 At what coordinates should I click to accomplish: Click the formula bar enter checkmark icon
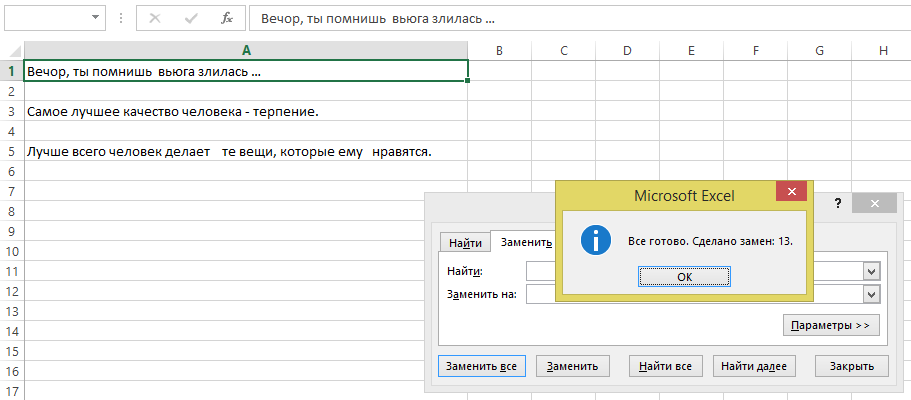click(191, 18)
